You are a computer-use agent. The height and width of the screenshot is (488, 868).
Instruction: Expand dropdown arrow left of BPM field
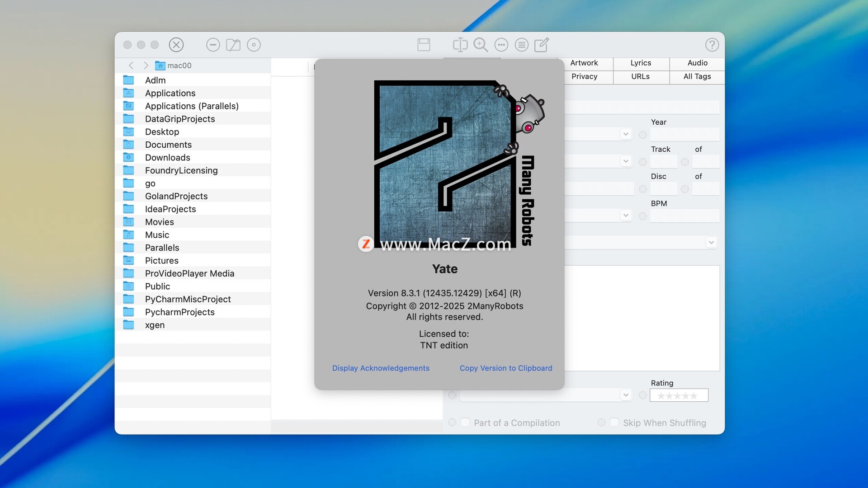[x=626, y=216]
